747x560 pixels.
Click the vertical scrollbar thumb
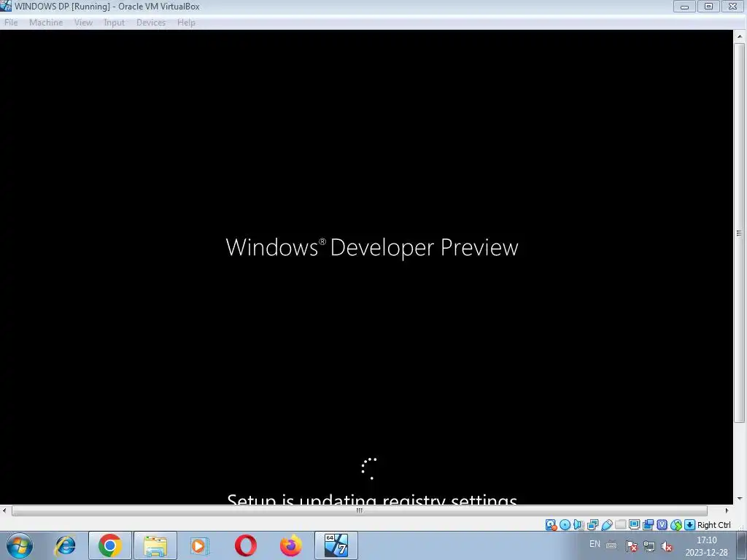pyautogui.click(x=740, y=233)
